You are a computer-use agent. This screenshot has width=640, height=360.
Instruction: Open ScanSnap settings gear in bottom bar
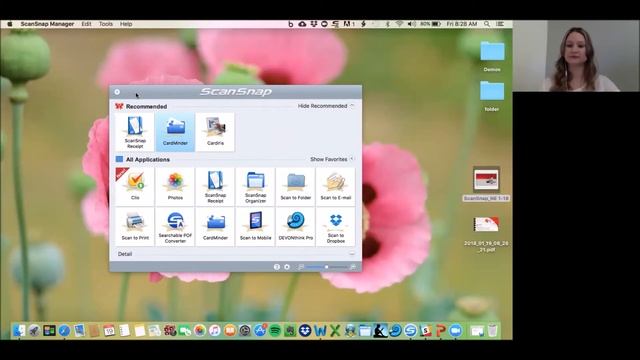(x=287, y=267)
